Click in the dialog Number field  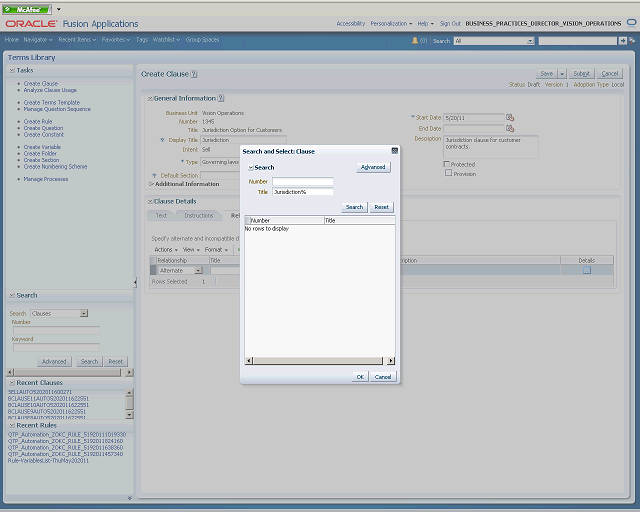click(x=302, y=181)
